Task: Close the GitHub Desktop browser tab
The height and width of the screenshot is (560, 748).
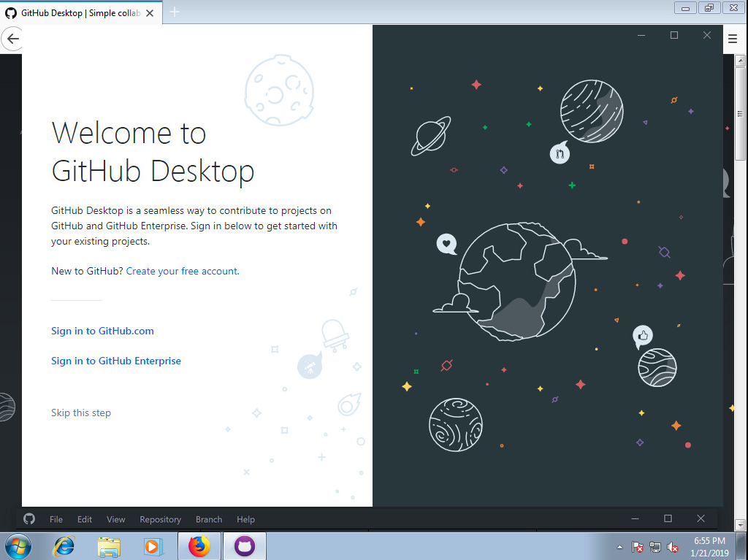Action: [x=150, y=13]
